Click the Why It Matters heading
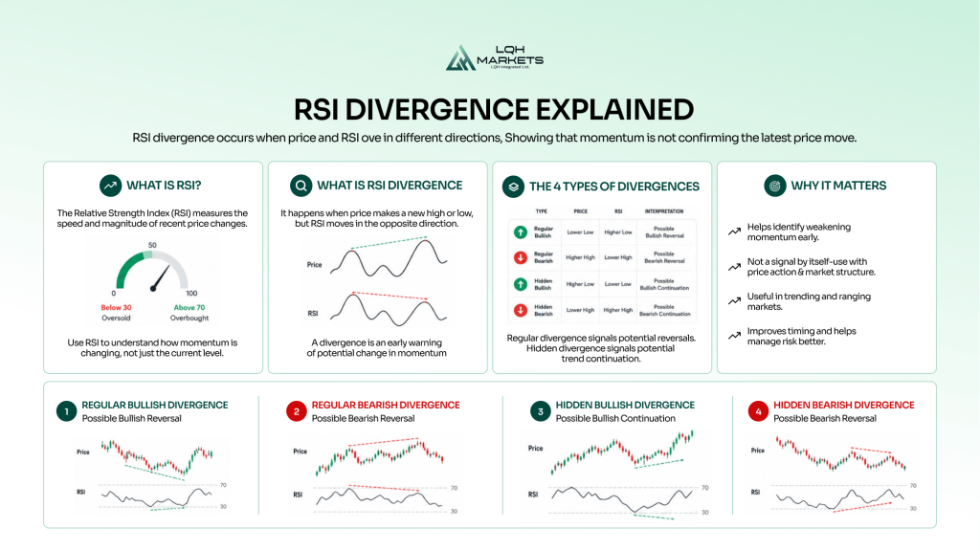The width and height of the screenshot is (980, 551). click(x=838, y=186)
